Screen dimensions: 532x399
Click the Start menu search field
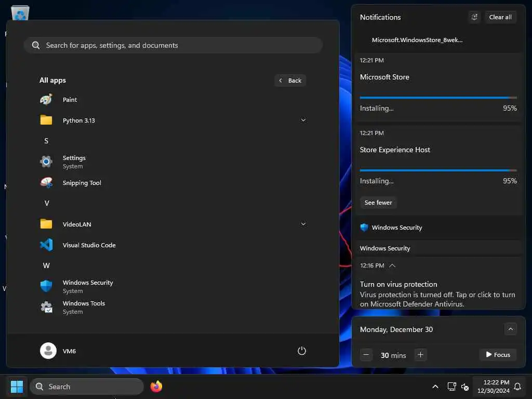click(x=173, y=45)
